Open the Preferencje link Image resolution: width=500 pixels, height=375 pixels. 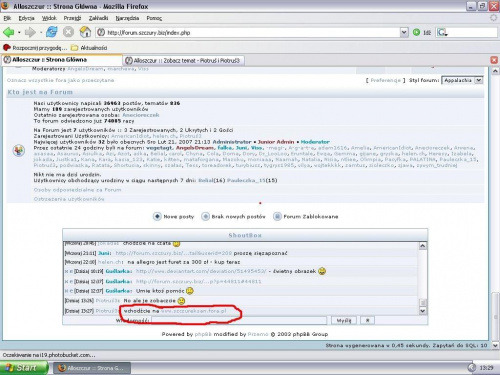(385, 80)
